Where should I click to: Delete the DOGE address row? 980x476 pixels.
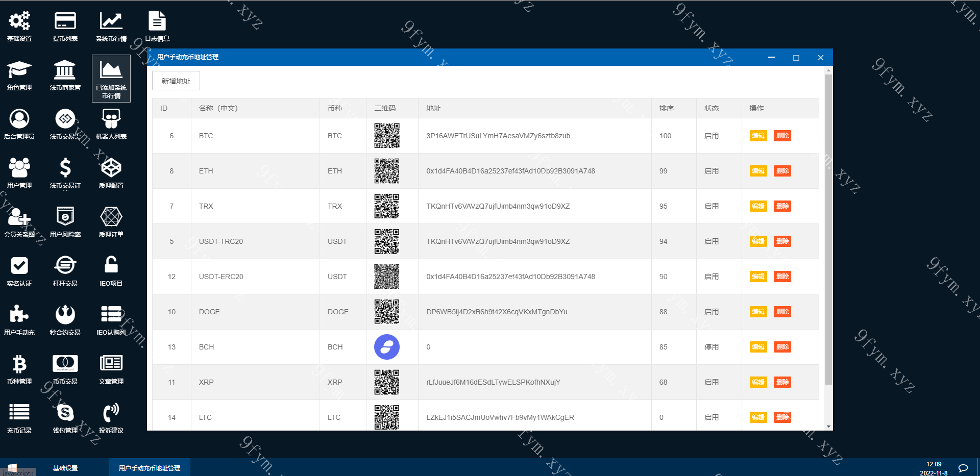point(782,312)
